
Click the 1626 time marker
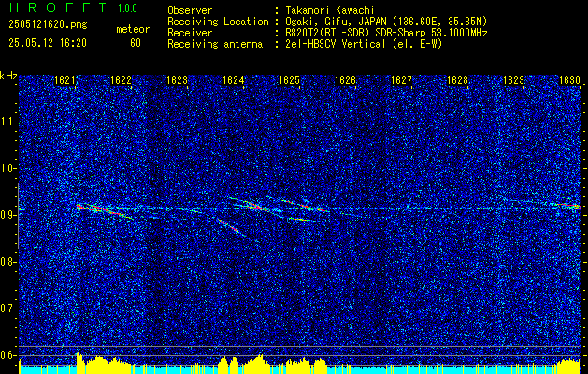345,80
